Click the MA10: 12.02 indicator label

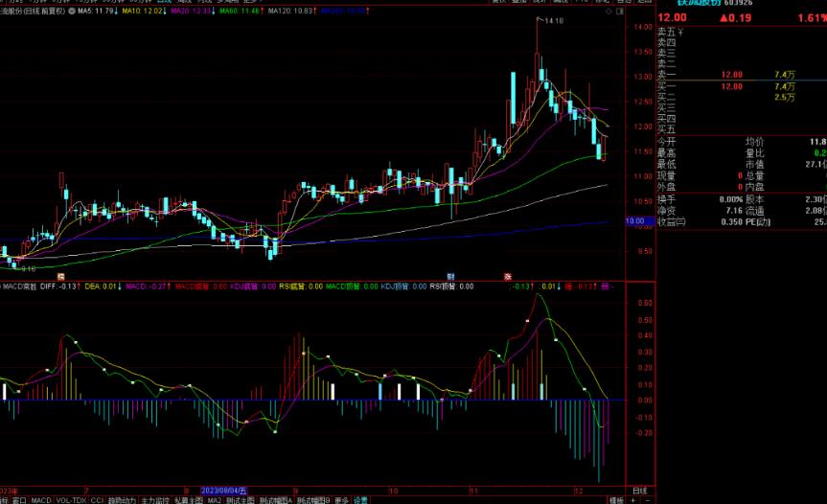[145, 11]
